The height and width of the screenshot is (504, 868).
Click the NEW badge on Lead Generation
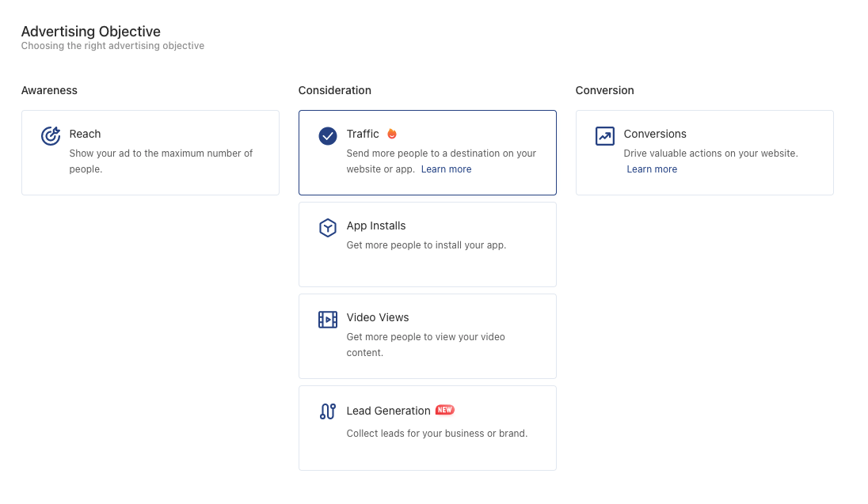[444, 410]
